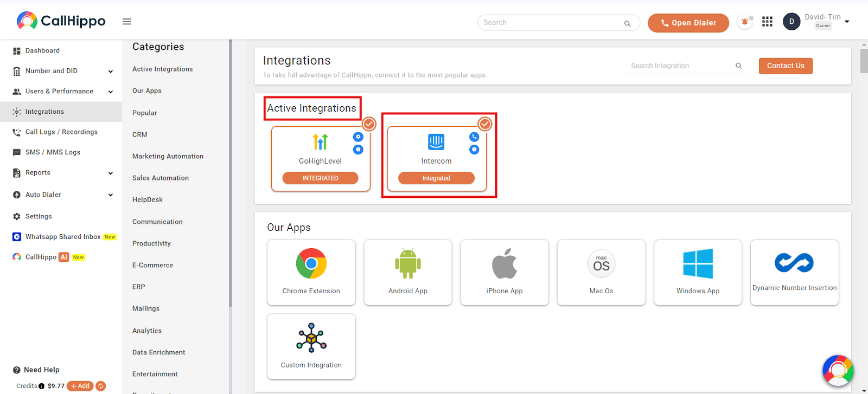Click the Intercom phone feature icon
The width and height of the screenshot is (868, 394).
pos(474,137)
